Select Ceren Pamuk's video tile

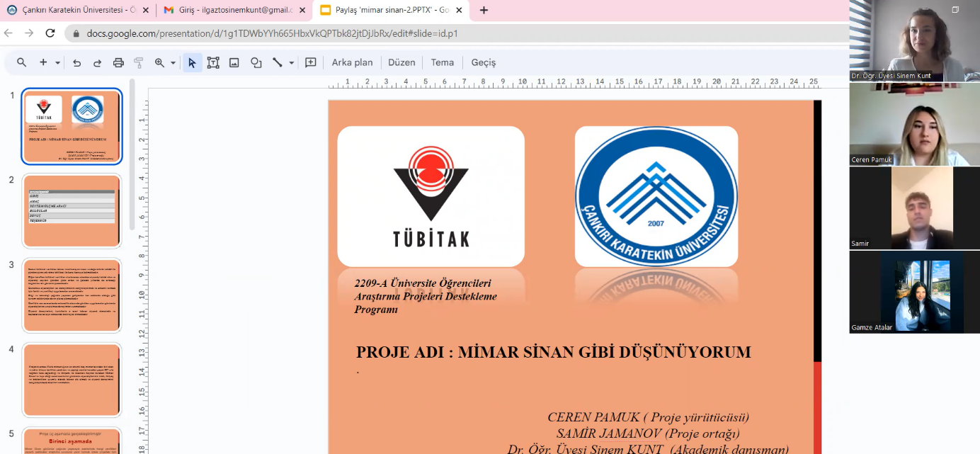[x=915, y=125]
